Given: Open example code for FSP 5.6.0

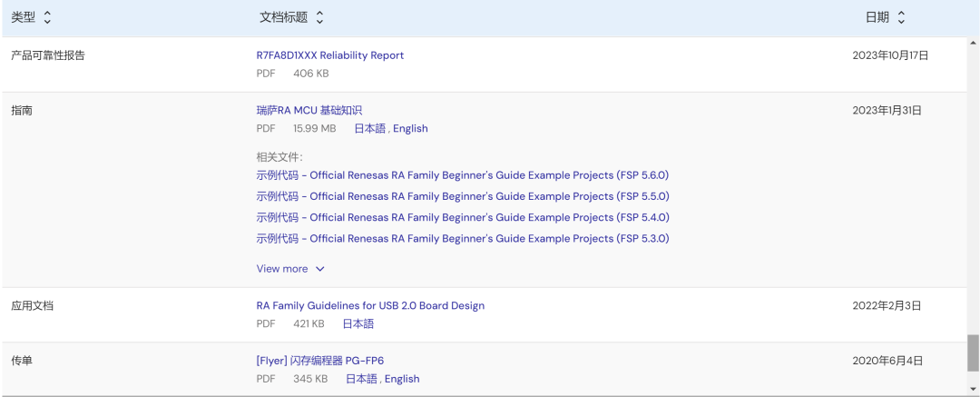Looking at the screenshot, I should click(x=462, y=175).
